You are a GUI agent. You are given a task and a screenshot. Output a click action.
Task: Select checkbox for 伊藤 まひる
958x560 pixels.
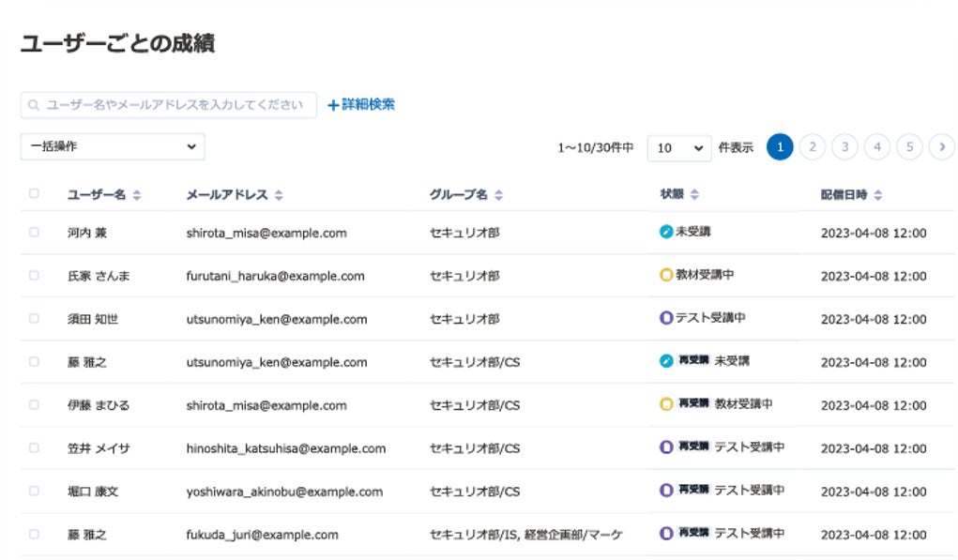(x=35, y=405)
